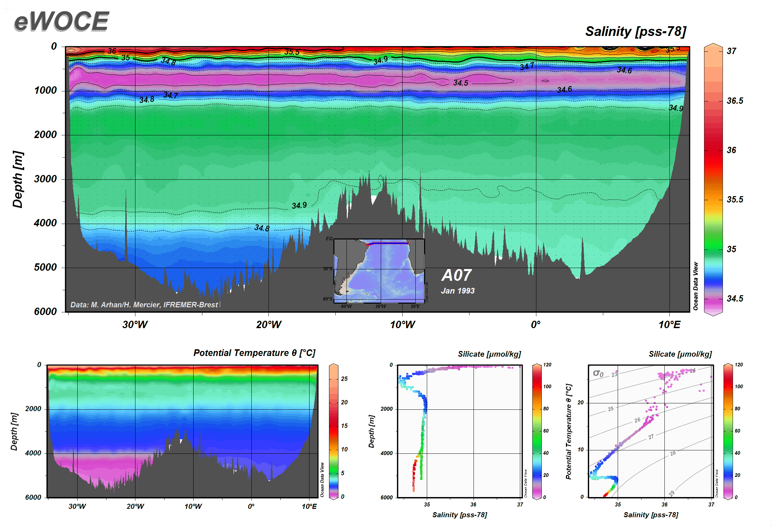Image resolution: width=778 pixels, height=532 pixels.
Task: Click the '35.5' value on the salinity color bar
Action: click(735, 199)
